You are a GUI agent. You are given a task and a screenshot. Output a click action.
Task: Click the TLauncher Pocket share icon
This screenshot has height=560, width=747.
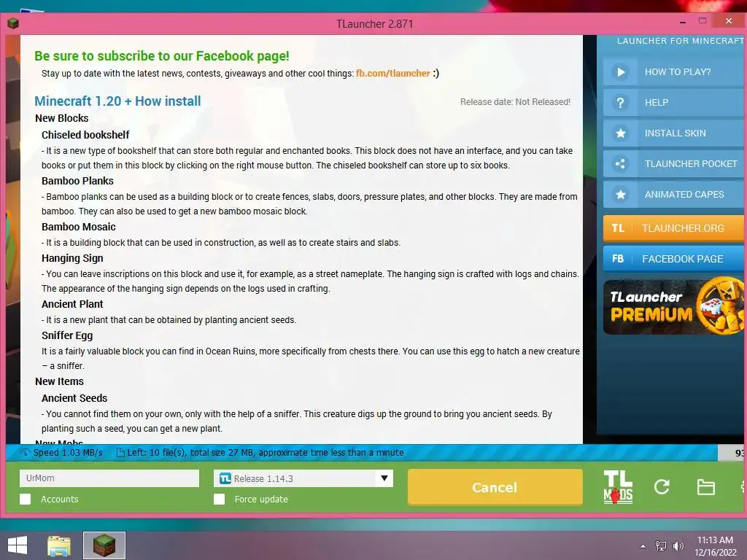point(620,164)
